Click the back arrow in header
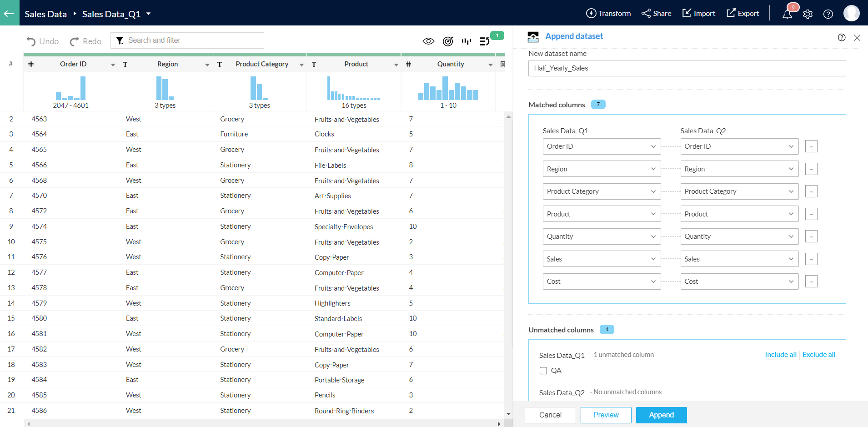 pos(9,13)
